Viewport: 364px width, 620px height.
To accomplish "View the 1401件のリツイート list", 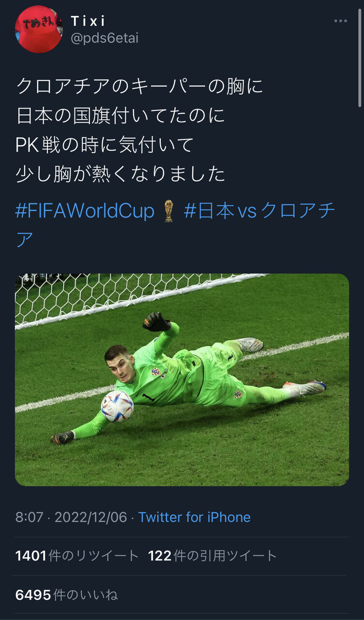I will coord(77,556).
